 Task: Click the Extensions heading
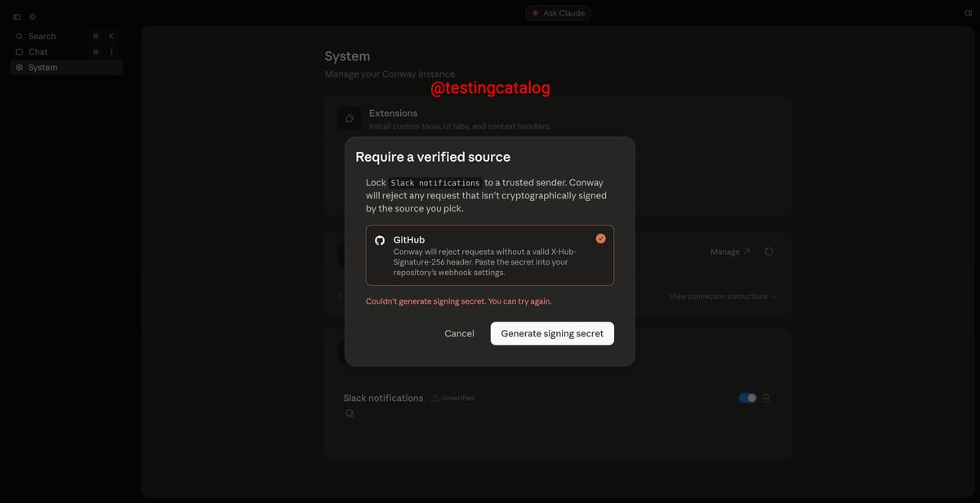click(x=393, y=113)
